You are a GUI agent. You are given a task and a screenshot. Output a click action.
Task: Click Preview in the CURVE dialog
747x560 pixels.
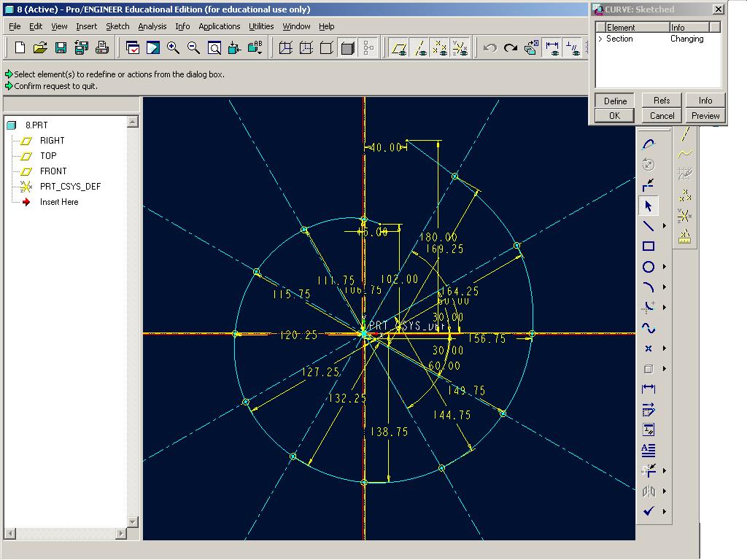[705, 116]
